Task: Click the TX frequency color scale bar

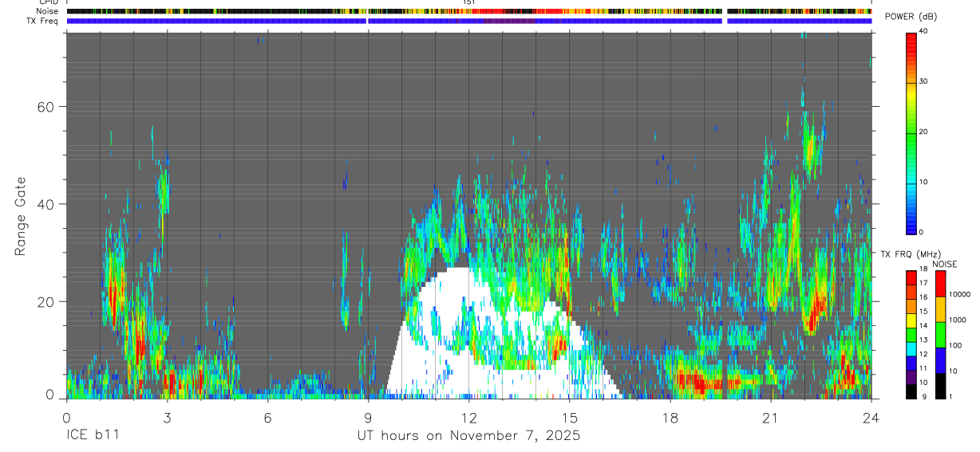Action: 911,335
